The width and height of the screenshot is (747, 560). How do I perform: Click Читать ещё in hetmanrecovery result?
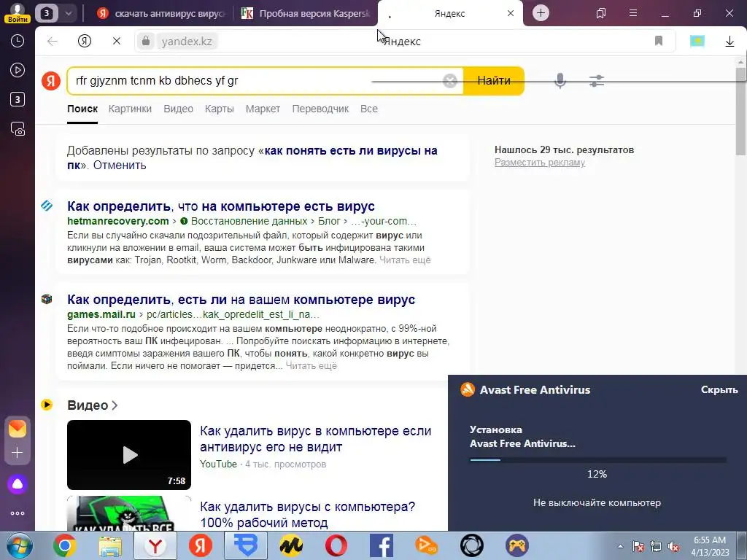coord(405,260)
